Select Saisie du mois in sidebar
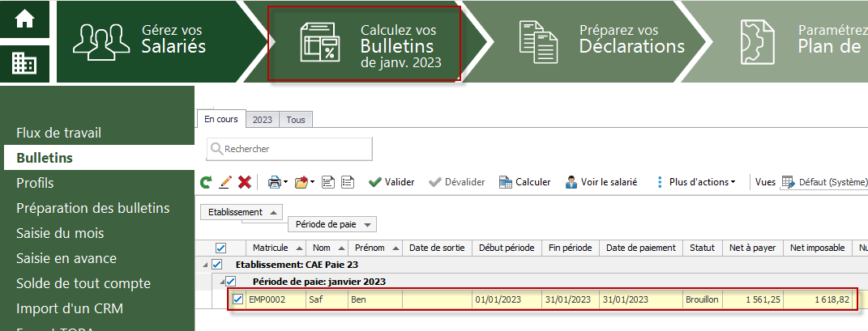 tap(60, 233)
